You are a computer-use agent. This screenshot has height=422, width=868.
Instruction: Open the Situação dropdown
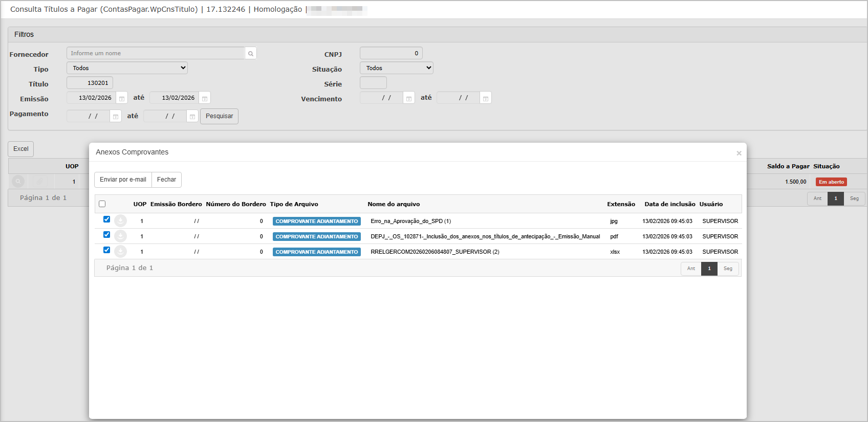(x=396, y=68)
